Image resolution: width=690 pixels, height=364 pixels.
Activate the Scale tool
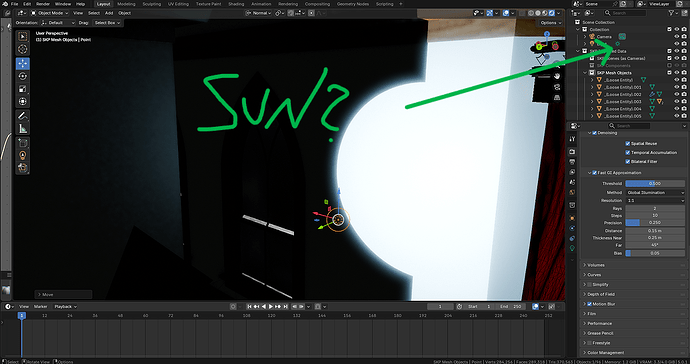pyautogui.click(x=23, y=89)
